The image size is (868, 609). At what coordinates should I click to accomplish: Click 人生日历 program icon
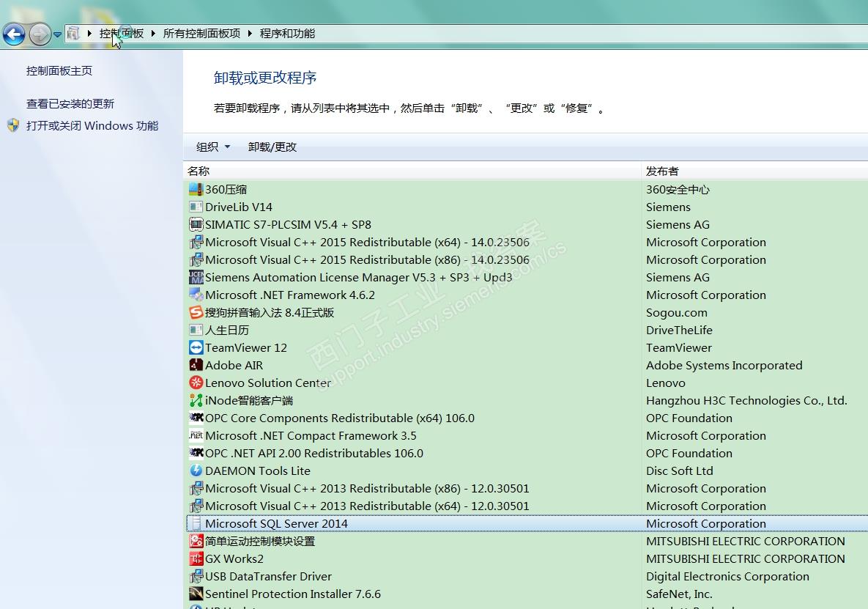click(x=196, y=330)
